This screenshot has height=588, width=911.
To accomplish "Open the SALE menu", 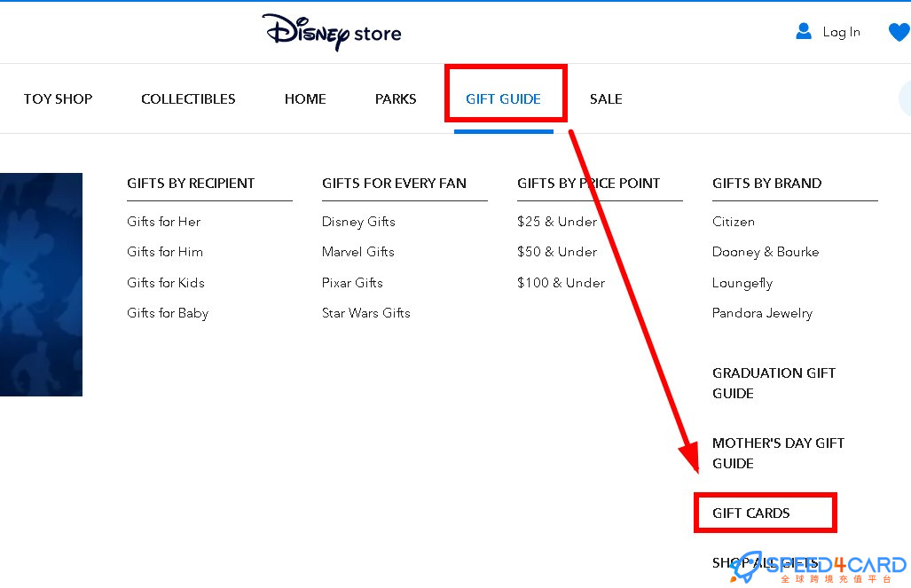I will [x=606, y=98].
